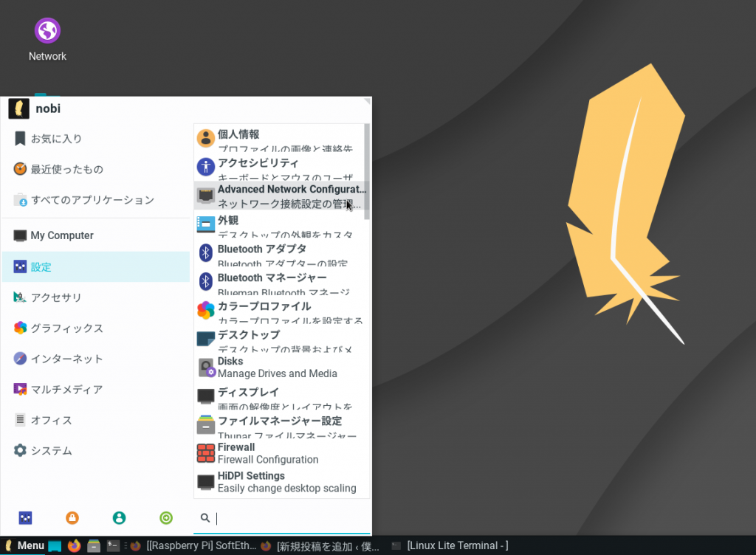
Task: Open the 外観 appearance settings
Action: point(279,224)
